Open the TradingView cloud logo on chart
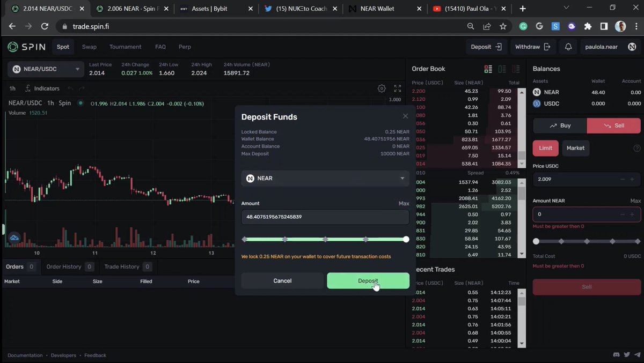Image resolution: width=644 pixels, height=363 pixels. coord(14,237)
